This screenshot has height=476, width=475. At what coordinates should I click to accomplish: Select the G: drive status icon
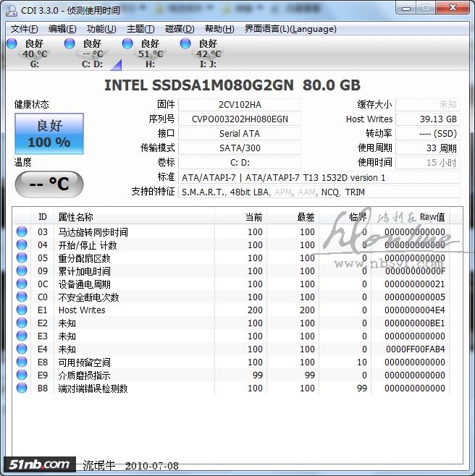[12, 45]
